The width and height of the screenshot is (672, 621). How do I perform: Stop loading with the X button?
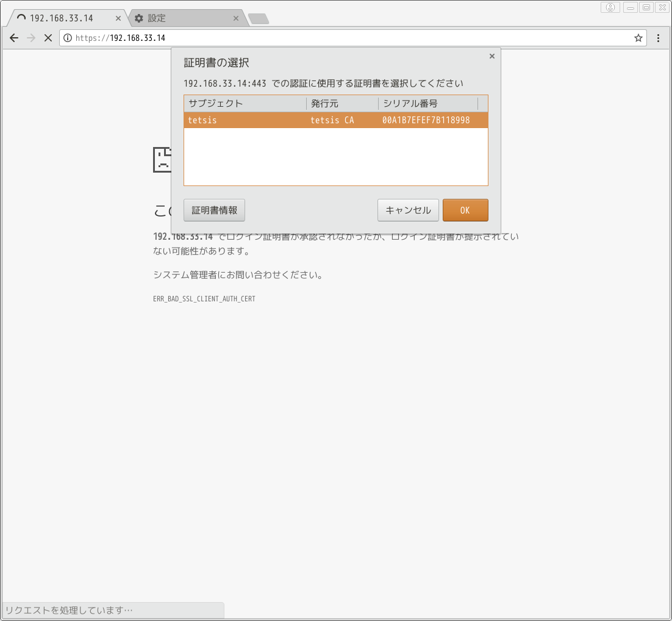[48, 38]
